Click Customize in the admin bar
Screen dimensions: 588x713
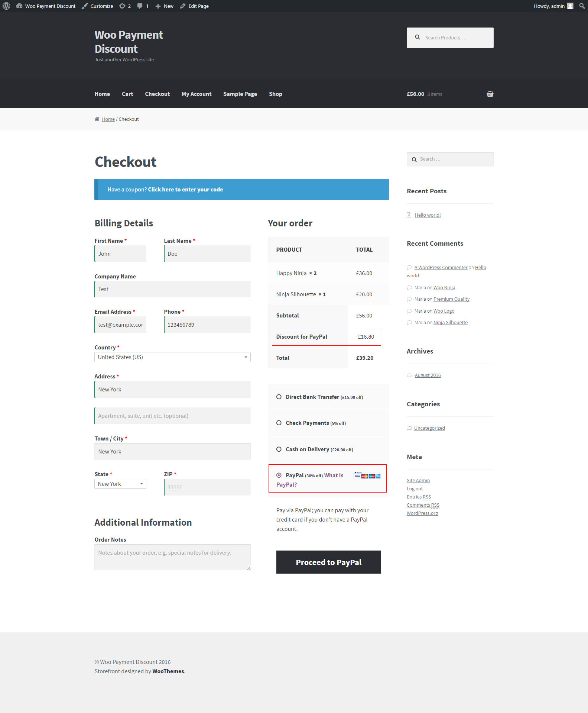click(x=98, y=6)
